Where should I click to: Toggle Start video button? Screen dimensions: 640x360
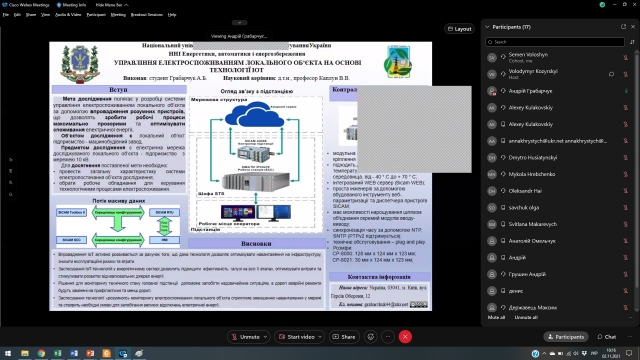296,337
